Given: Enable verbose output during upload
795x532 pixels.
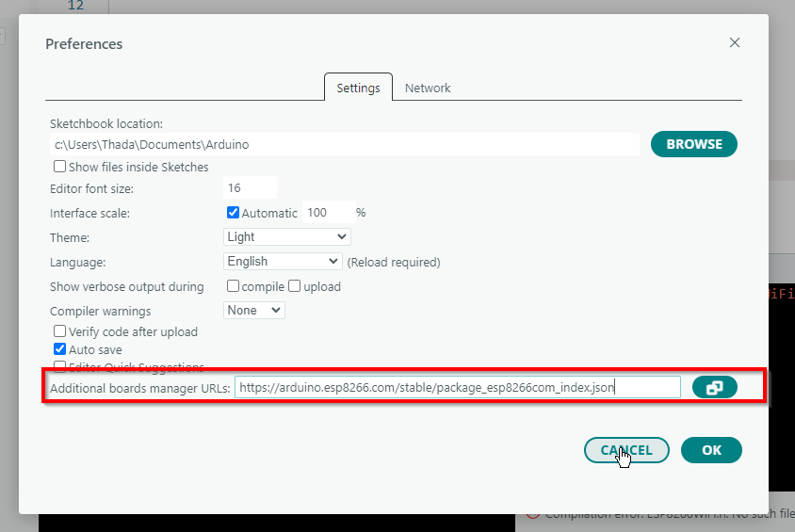Looking at the screenshot, I should 295,286.
